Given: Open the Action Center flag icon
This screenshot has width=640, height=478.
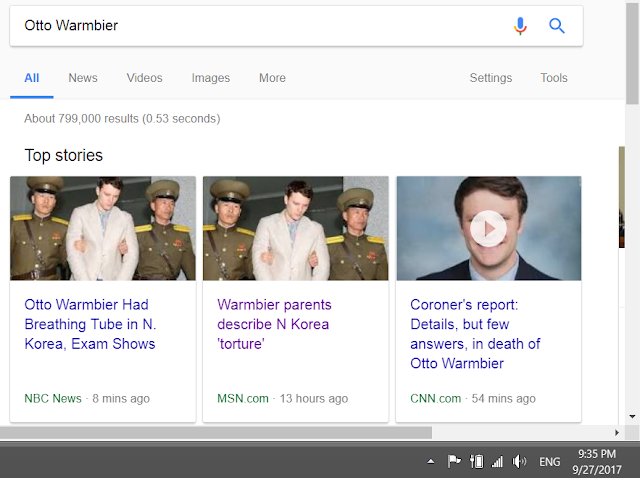Looking at the screenshot, I should pyautogui.click(x=454, y=462).
